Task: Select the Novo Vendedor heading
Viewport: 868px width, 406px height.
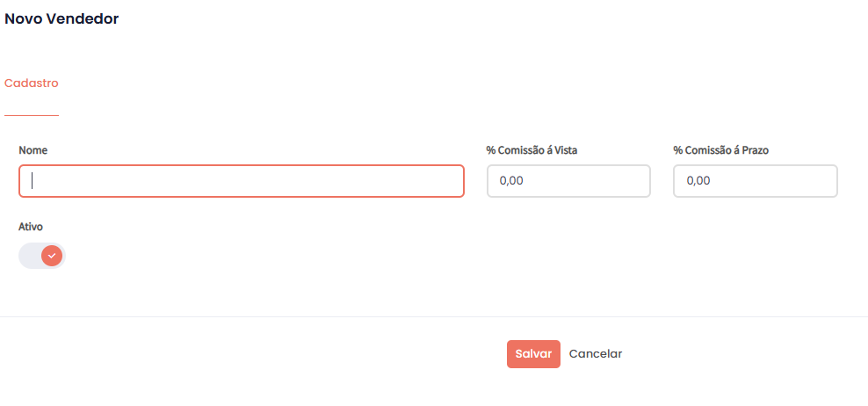Action: click(x=61, y=18)
